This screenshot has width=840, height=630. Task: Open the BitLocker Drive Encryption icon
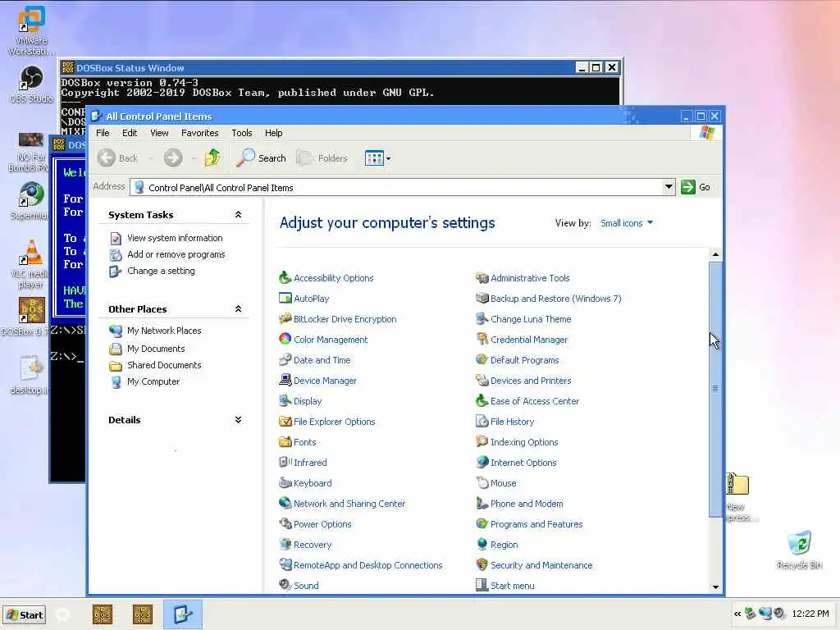[x=285, y=319]
